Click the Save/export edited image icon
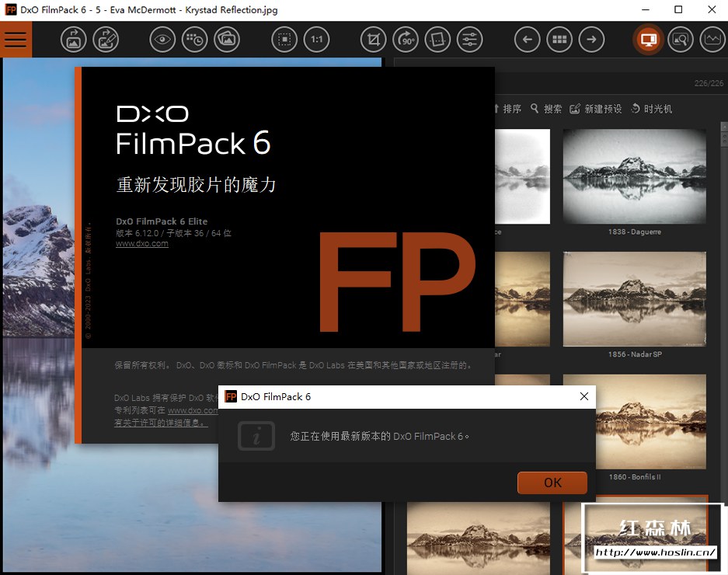The height and width of the screenshot is (575, 728). tap(106, 40)
